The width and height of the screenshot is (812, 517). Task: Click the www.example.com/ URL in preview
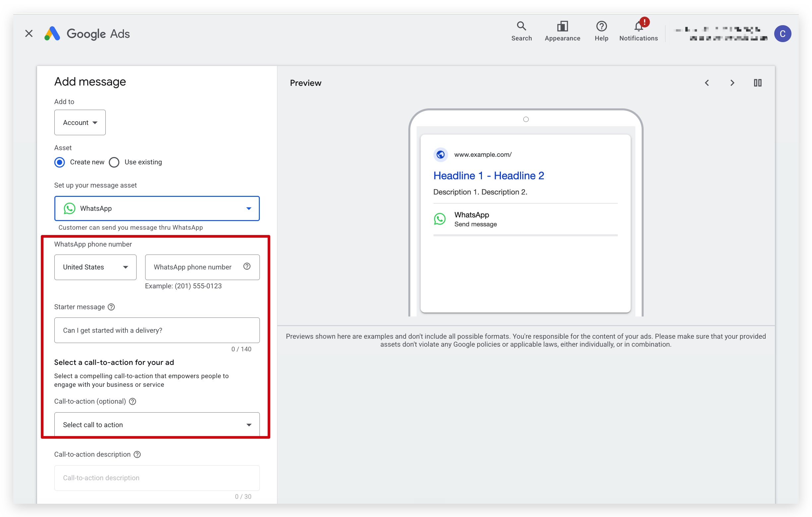(x=483, y=154)
